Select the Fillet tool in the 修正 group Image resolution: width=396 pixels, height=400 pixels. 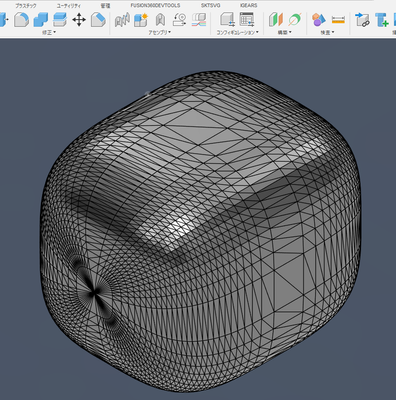[x=21, y=20]
